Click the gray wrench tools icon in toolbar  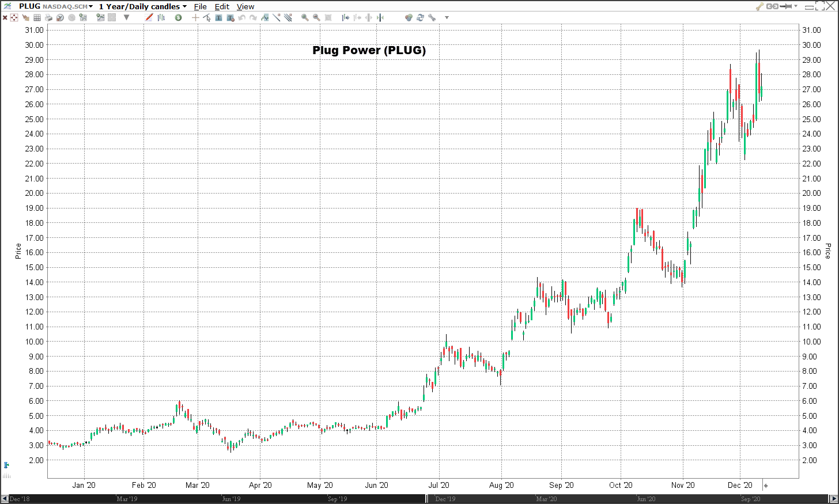[432, 18]
